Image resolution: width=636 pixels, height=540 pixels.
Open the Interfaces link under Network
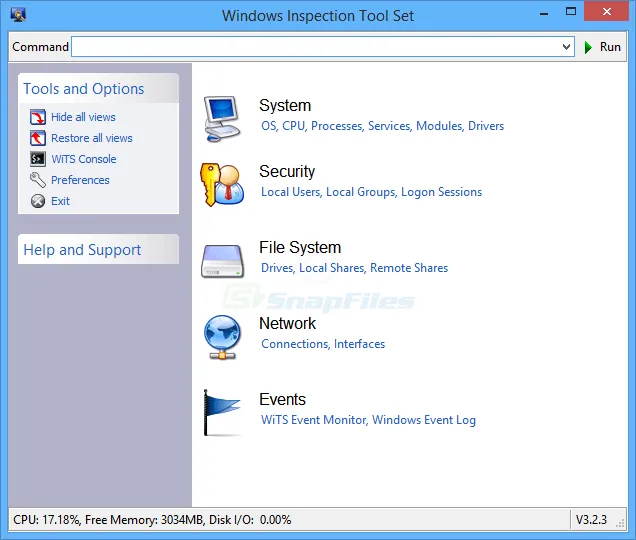point(359,344)
